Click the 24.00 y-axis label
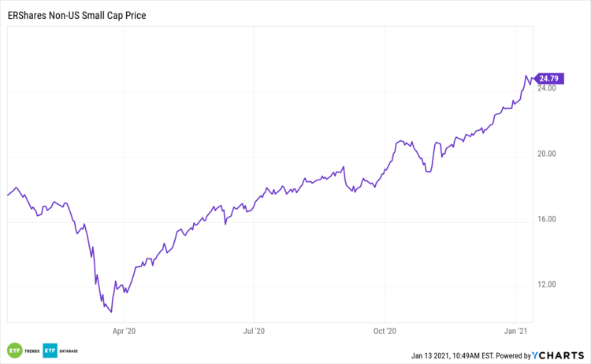Image resolution: width=591 pixels, height=364 pixels. (546, 88)
